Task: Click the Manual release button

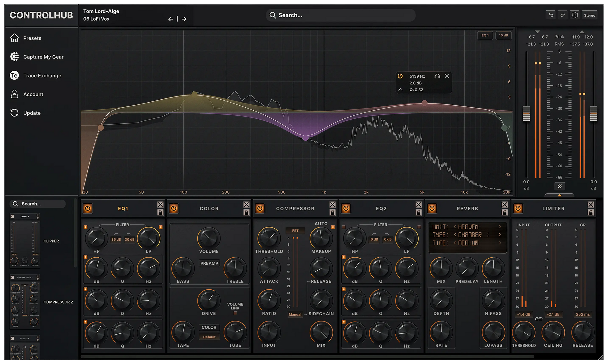Action: point(295,314)
